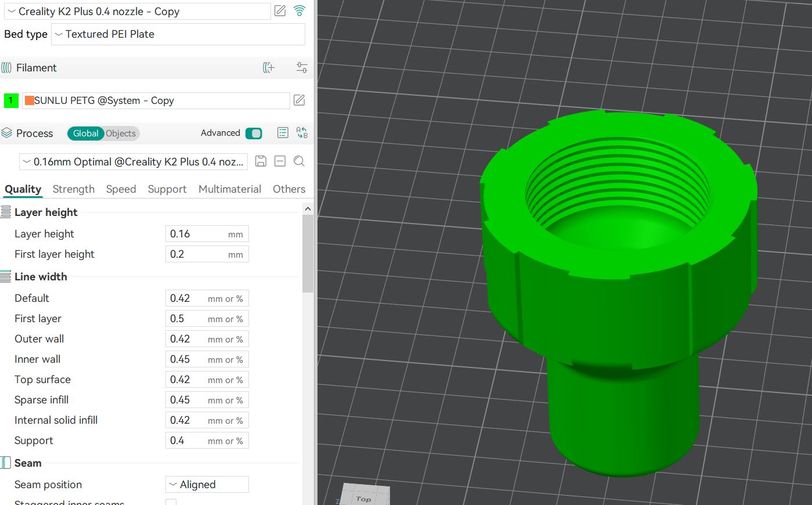Click the Process layers section icon
This screenshot has width=812, height=505.
point(6,133)
